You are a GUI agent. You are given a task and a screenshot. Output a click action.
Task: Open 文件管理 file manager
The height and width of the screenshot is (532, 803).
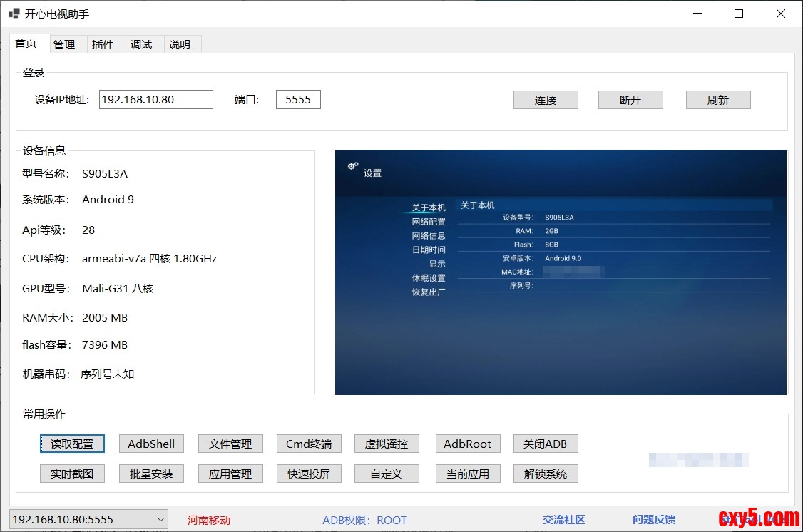230,444
